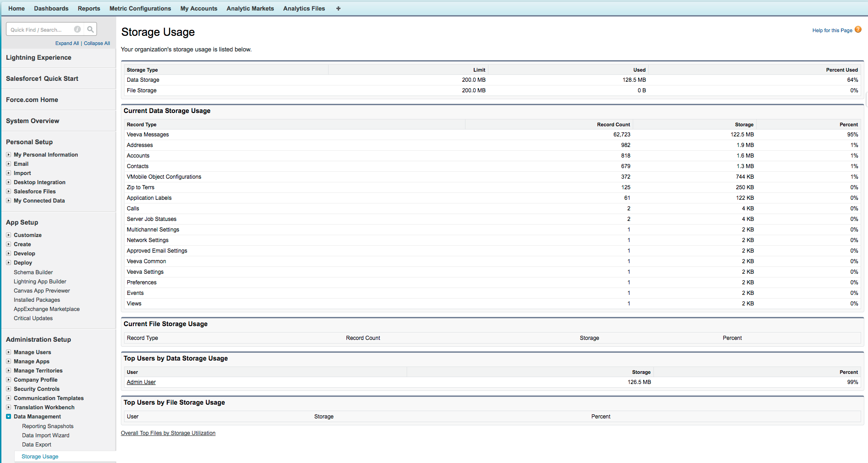Switch to the Analytic Markets tab
868x463 pixels.
tap(250, 8)
